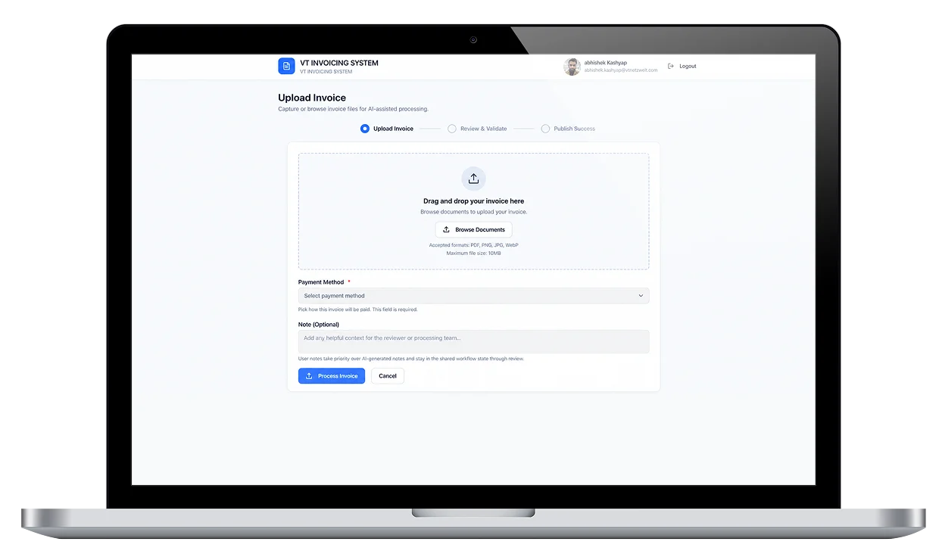Click the 'Accepted formats: PDF, PNG, JPG, WebP' text
Image resolution: width=939 pixels, height=560 pixels.
point(473,245)
